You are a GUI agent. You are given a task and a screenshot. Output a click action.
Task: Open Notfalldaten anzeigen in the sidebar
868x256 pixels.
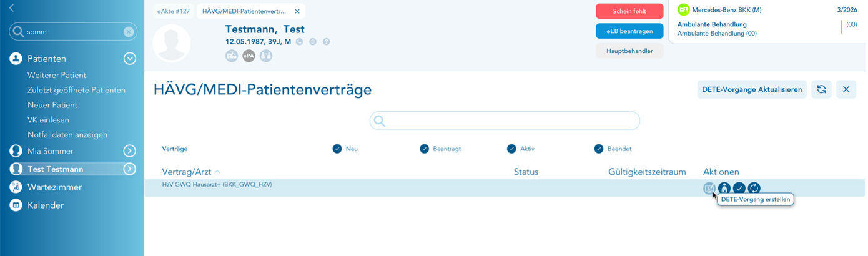(x=67, y=135)
